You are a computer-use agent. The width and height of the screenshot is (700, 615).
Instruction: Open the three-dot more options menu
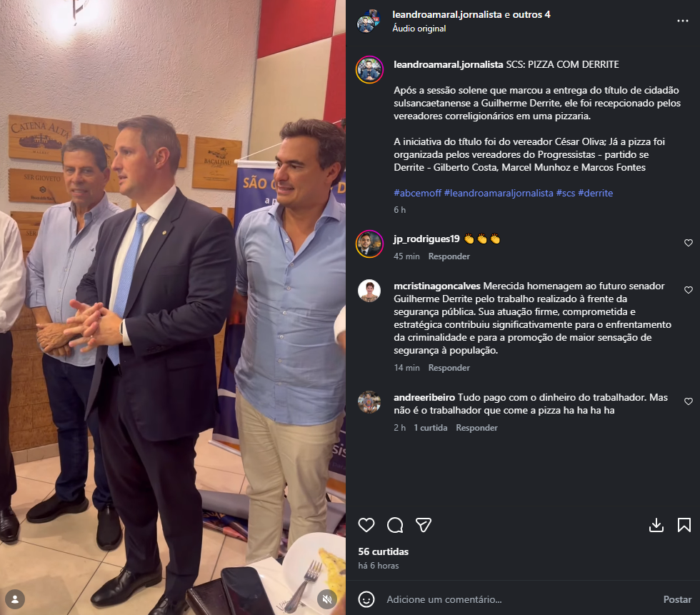(683, 21)
